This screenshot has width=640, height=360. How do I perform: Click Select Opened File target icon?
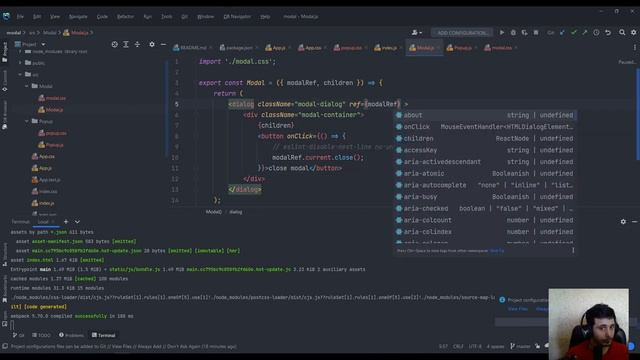tap(115, 44)
